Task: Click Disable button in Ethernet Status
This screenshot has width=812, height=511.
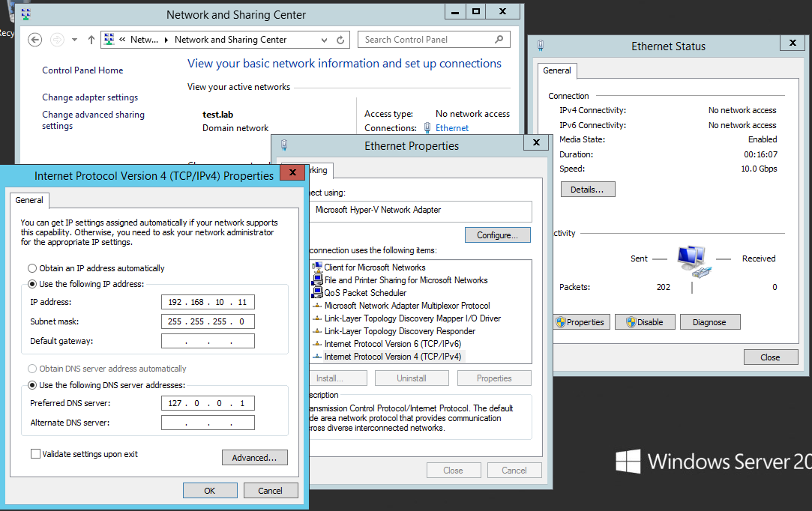Action: point(646,322)
